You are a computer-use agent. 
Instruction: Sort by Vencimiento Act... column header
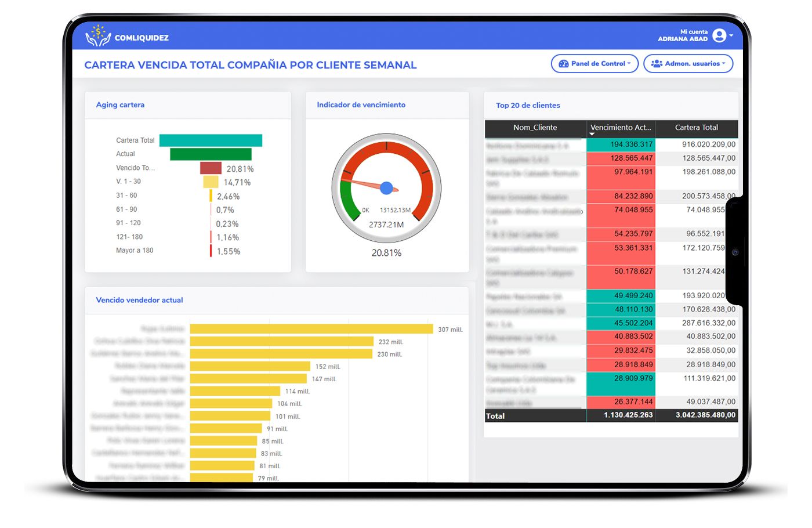pos(621,128)
